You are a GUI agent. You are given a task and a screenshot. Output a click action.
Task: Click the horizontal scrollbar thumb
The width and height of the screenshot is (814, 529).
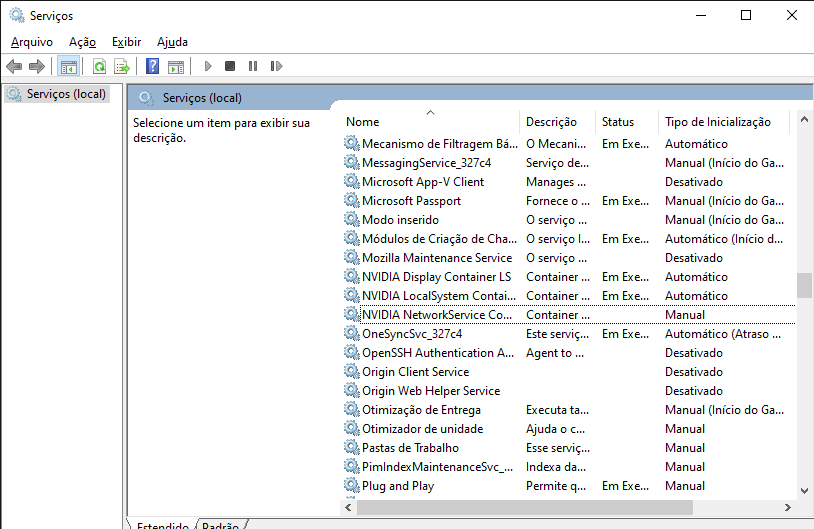[x=525, y=507]
